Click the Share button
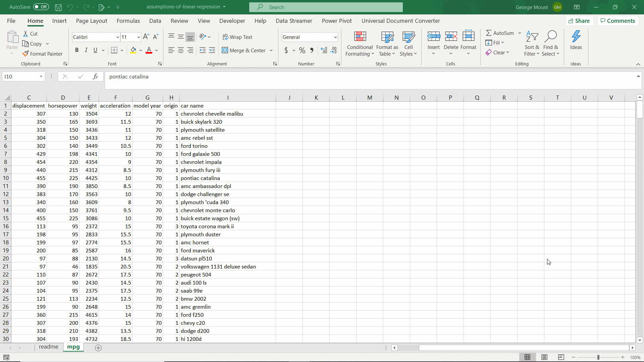 579,21
